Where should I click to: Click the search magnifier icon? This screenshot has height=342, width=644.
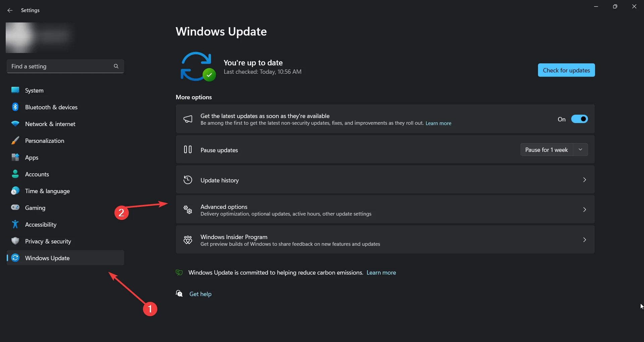[x=116, y=66]
